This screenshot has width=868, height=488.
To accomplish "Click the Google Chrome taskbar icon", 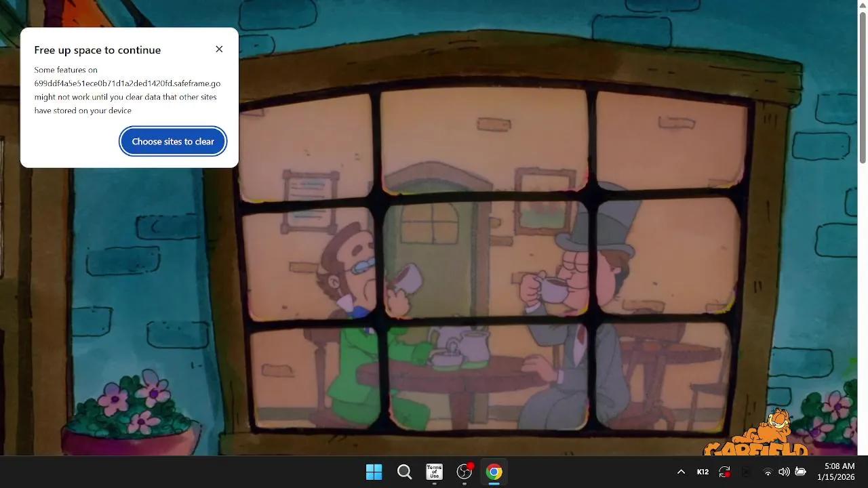I will (x=494, y=472).
